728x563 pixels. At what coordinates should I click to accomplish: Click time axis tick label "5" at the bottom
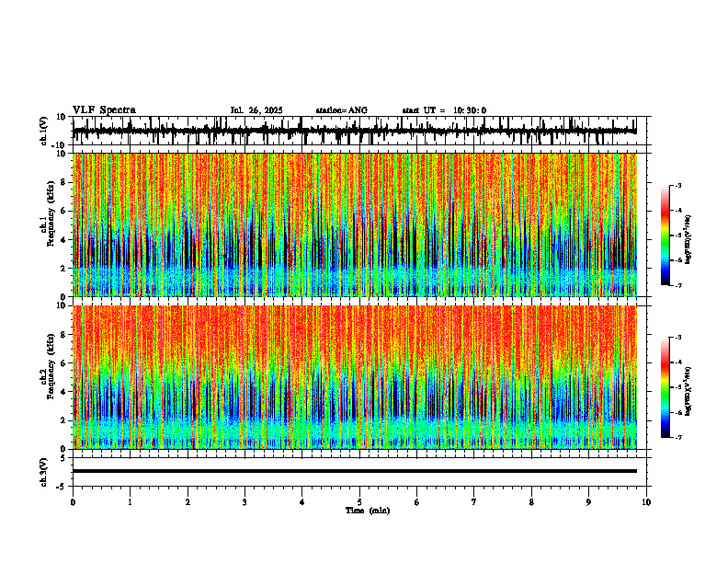[359, 502]
